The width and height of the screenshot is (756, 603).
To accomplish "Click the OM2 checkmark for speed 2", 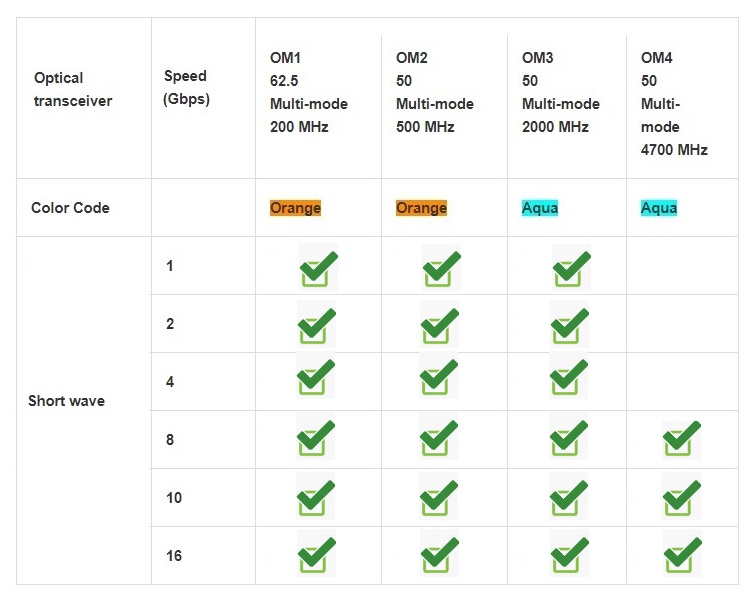I will (x=439, y=325).
